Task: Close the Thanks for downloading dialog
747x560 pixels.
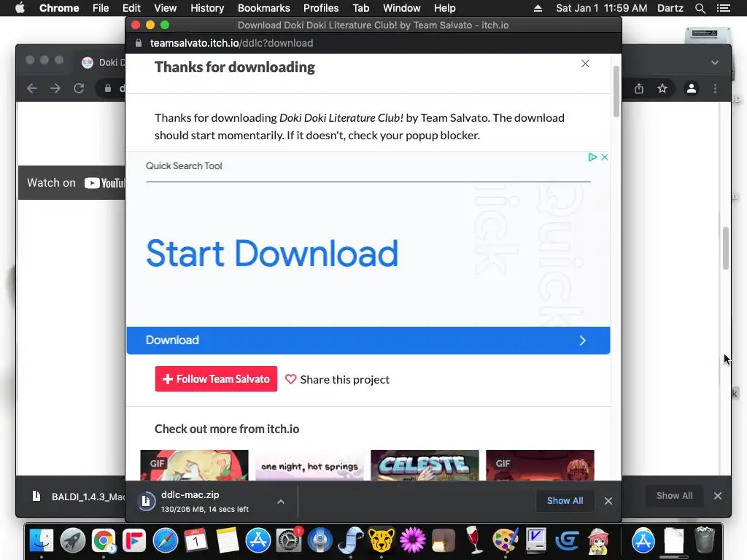Action: point(586,64)
